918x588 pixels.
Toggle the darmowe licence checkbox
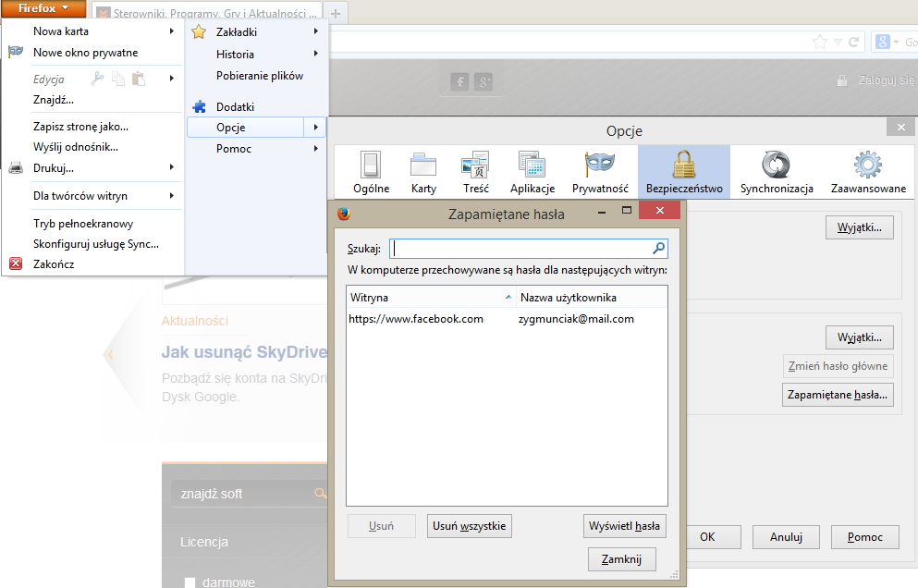190,582
